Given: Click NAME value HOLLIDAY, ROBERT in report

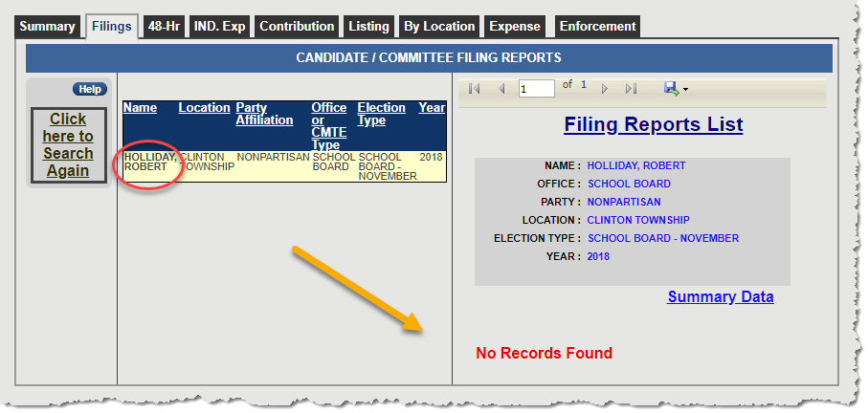Looking at the screenshot, I should [636, 165].
